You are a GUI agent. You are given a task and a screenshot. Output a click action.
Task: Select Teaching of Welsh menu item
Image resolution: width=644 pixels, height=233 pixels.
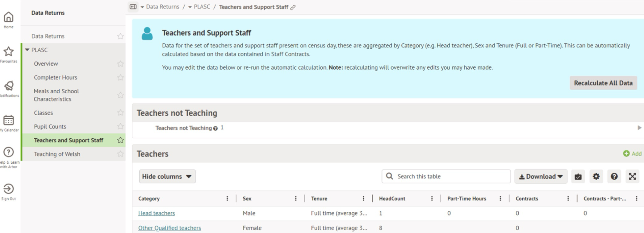57,154
